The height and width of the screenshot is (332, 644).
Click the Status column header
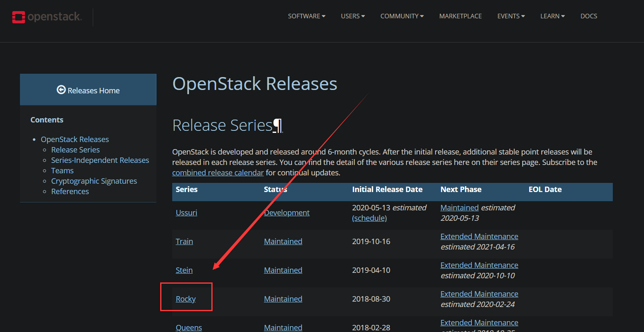click(275, 189)
